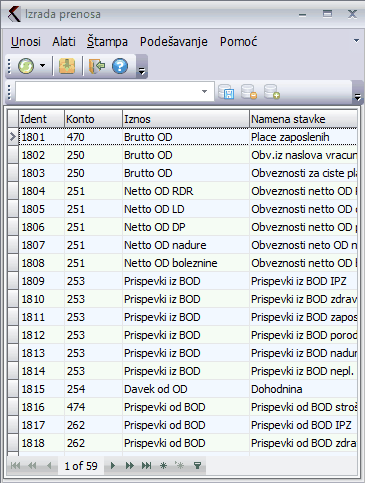Expand the menu bar options arrow

(x=356, y=41)
